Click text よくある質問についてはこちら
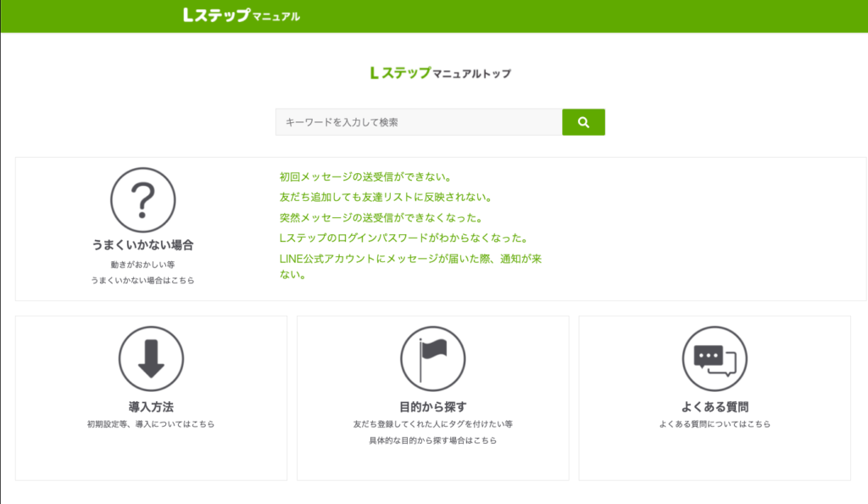 click(715, 423)
